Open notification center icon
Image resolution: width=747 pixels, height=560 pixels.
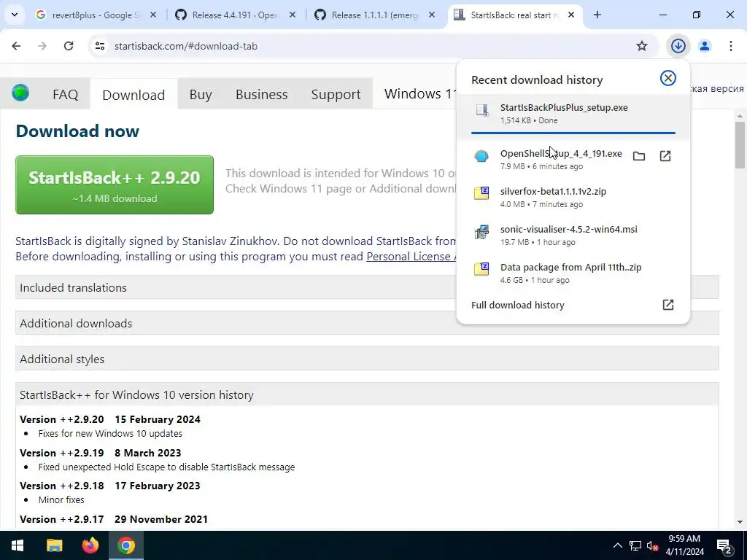pos(724,545)
